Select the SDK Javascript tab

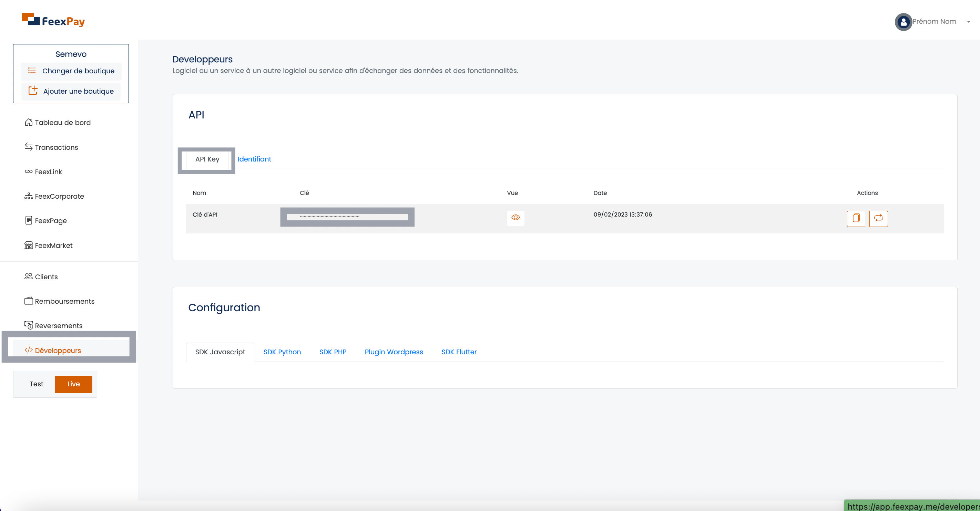pos(220,352)
